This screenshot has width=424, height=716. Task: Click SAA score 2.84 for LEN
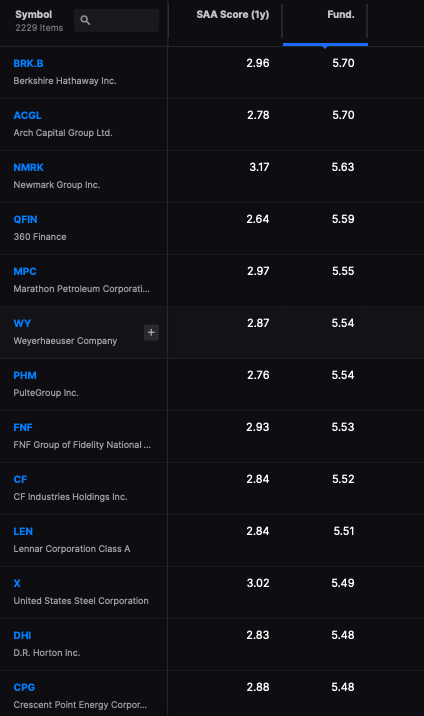coord(258,532)
